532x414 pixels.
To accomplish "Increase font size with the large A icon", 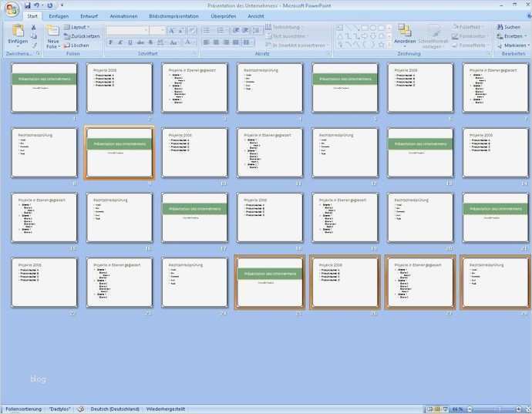I will [x=171, y=31].
